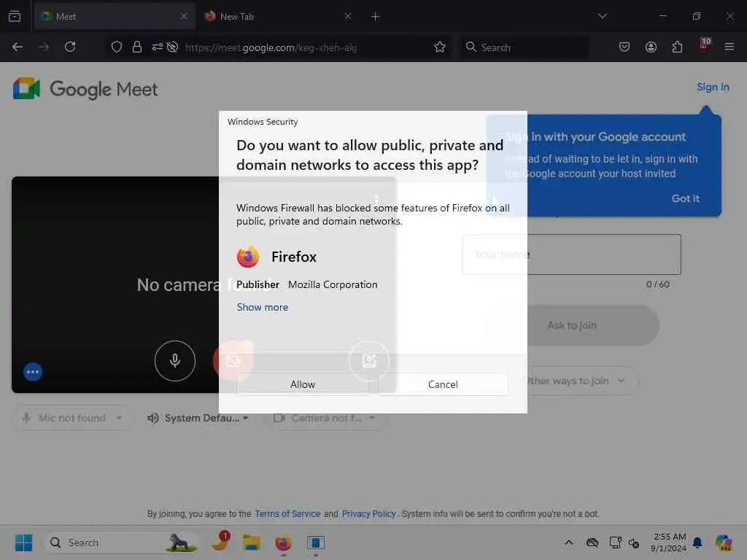
Task: Open the tracking protection shield icon
Action: click(116, 47)
